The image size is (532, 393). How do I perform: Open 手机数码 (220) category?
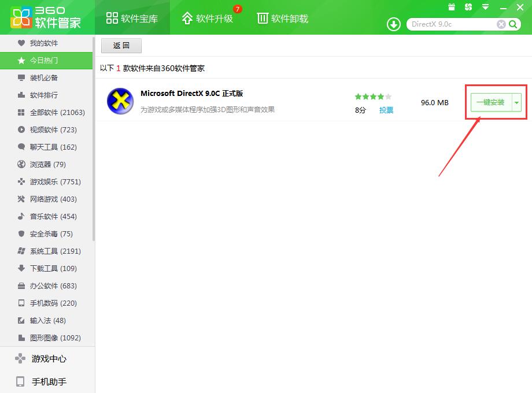[46, 303]
